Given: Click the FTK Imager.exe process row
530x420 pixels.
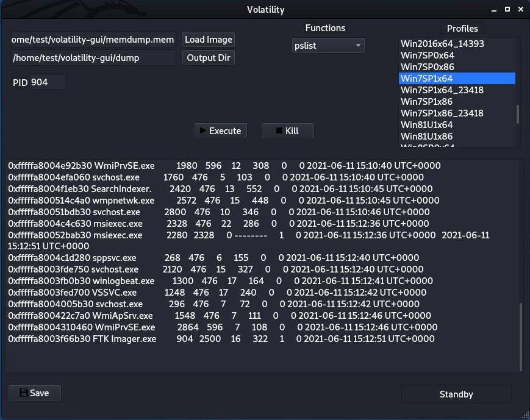Looking at the screenshot, I should [221, 338].
